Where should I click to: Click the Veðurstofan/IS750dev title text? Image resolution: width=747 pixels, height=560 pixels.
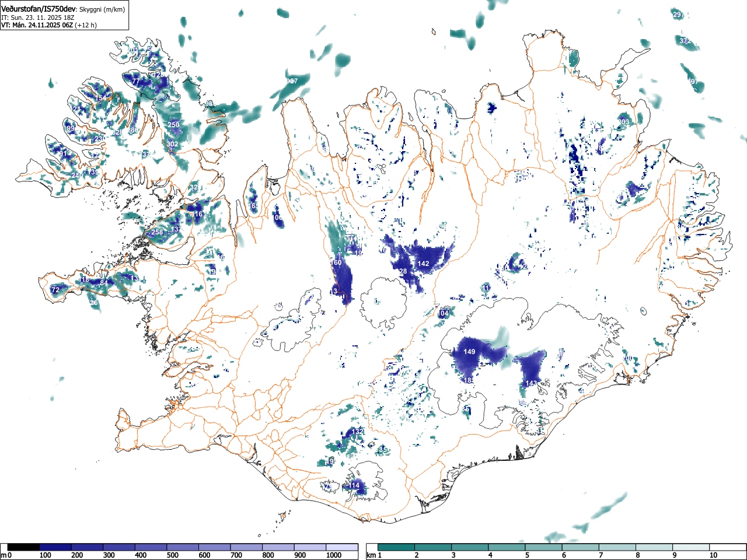(39, 9)
